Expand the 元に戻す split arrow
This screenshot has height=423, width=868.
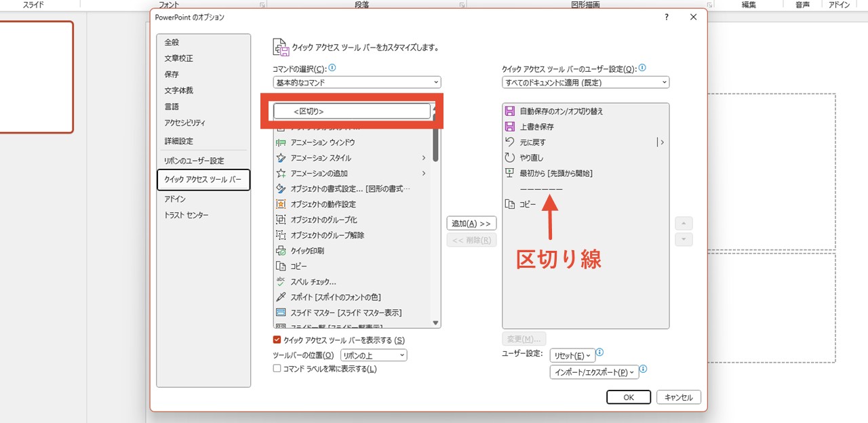pos(660,142)
